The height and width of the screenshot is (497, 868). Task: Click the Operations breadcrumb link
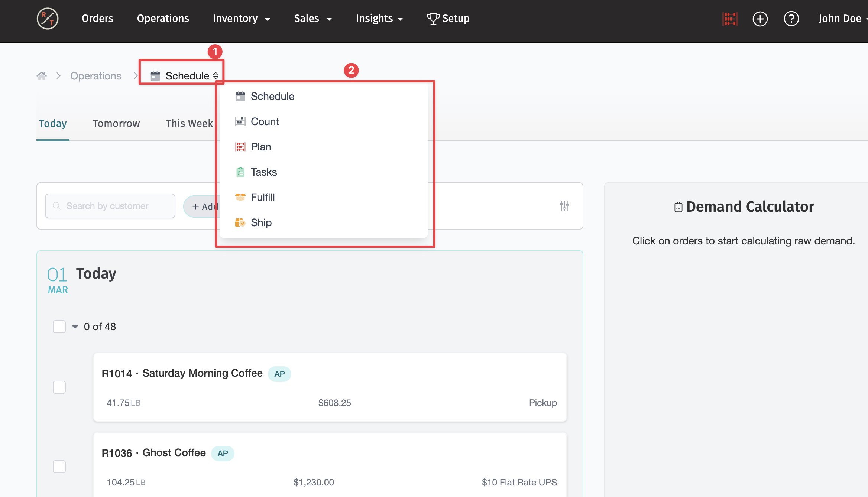tap(95, 76)
